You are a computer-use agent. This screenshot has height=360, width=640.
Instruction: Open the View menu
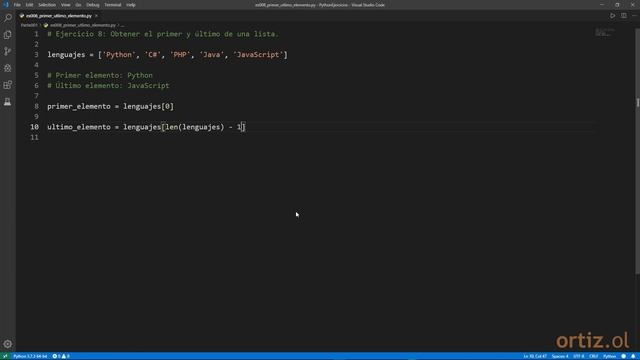pyautogui.click(x=65, y=5)
